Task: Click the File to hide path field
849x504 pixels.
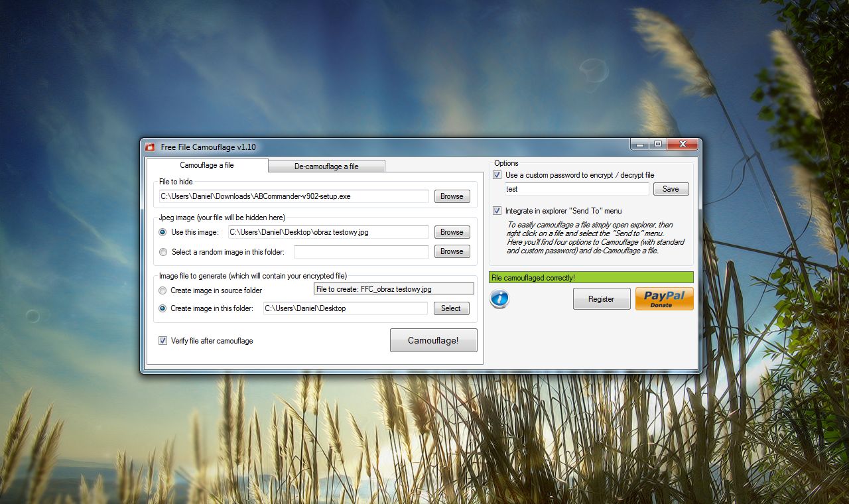Action: [294, 196]
